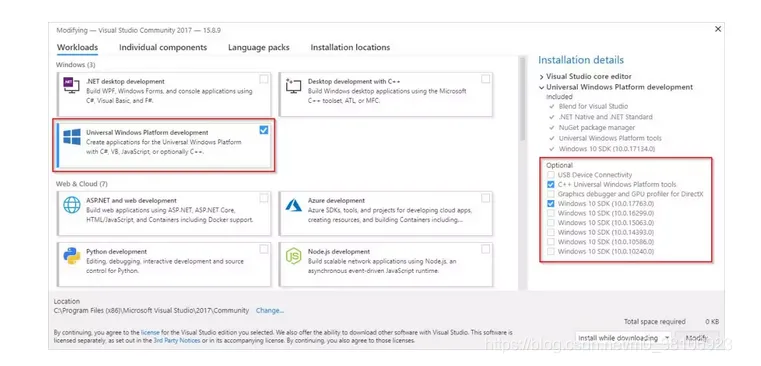Enable USB Device Connectivity option
Image resolution: width=761 pixels, height=366 pixels.
[x=550, y=175]
